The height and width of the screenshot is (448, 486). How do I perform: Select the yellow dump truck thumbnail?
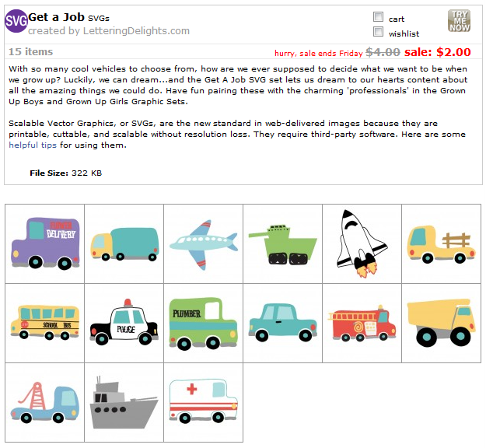(442, 323)
